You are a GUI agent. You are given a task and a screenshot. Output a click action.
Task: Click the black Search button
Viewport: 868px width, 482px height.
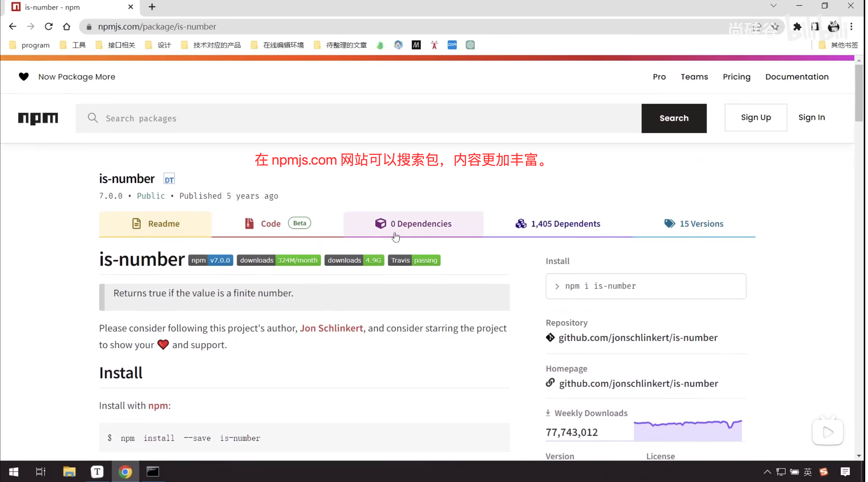pyautogui.click(x=673, y=118)
